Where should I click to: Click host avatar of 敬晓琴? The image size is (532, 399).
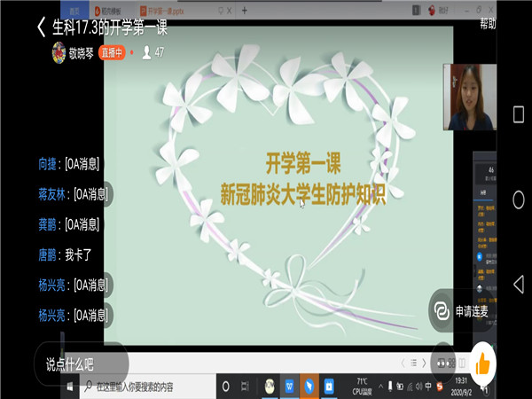pos(59,51)
